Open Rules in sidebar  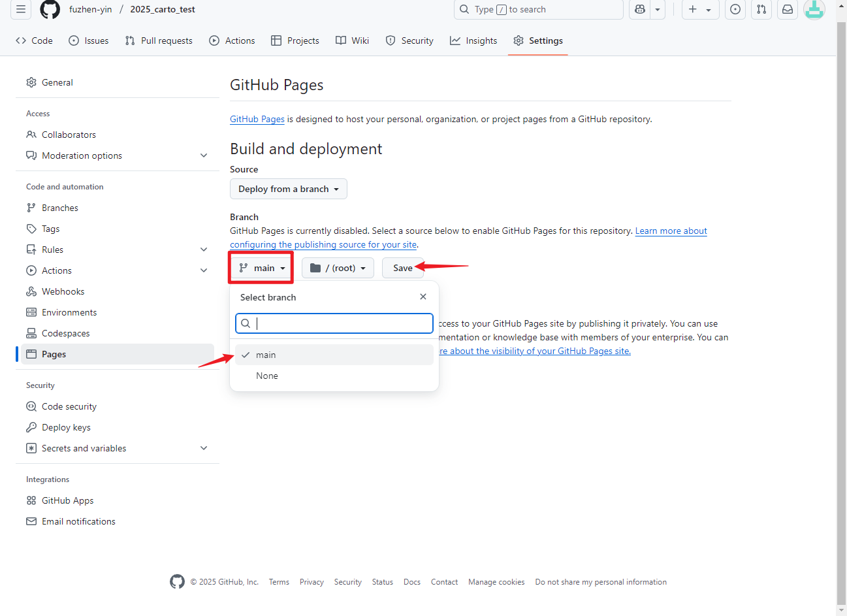click(118, 250)
